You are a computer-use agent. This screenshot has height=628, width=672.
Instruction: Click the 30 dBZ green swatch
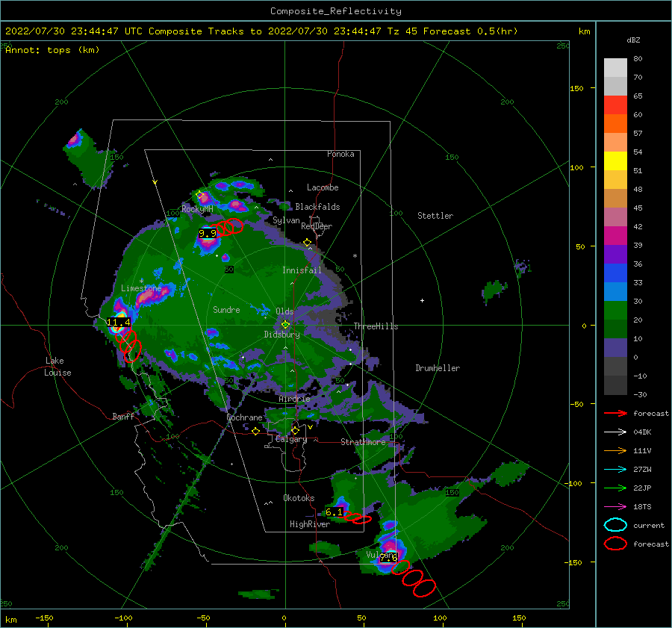click(615, 311)
